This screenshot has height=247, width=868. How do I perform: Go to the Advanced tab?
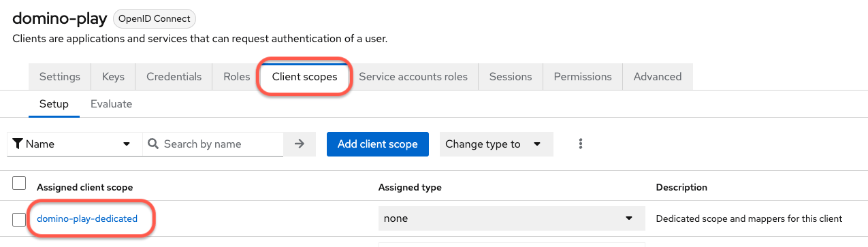658,77
